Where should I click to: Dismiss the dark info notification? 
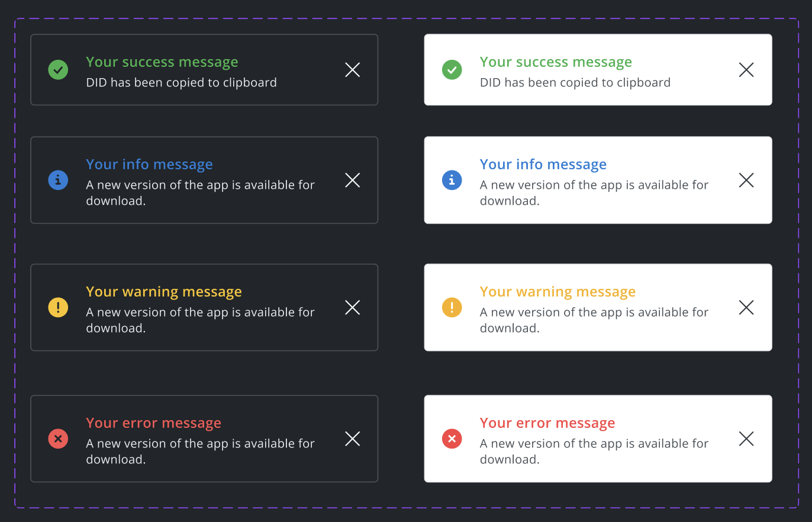[352, 180]
